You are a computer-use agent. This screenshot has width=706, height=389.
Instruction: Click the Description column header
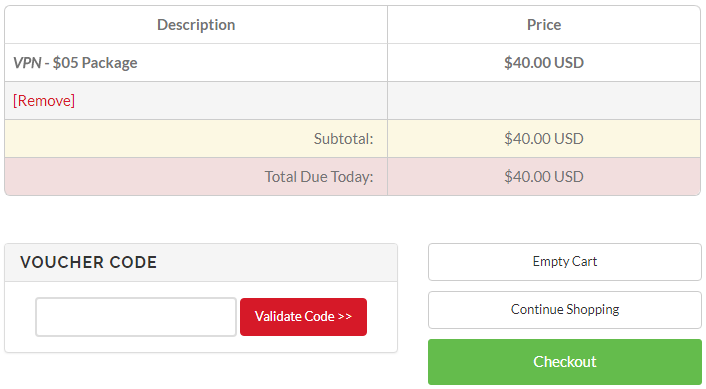pyautogui.click(x=196, y=25)
